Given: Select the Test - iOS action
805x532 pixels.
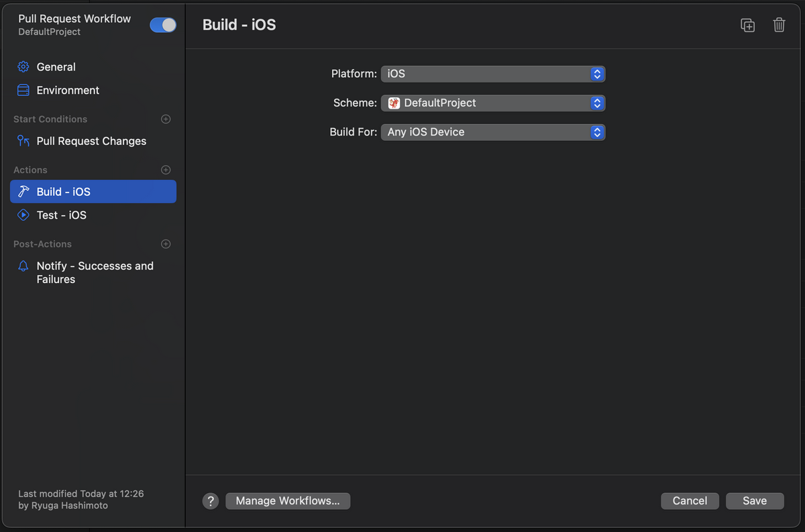Looking at the screenshot, I should pyautogui.click(x=93, y=215).
